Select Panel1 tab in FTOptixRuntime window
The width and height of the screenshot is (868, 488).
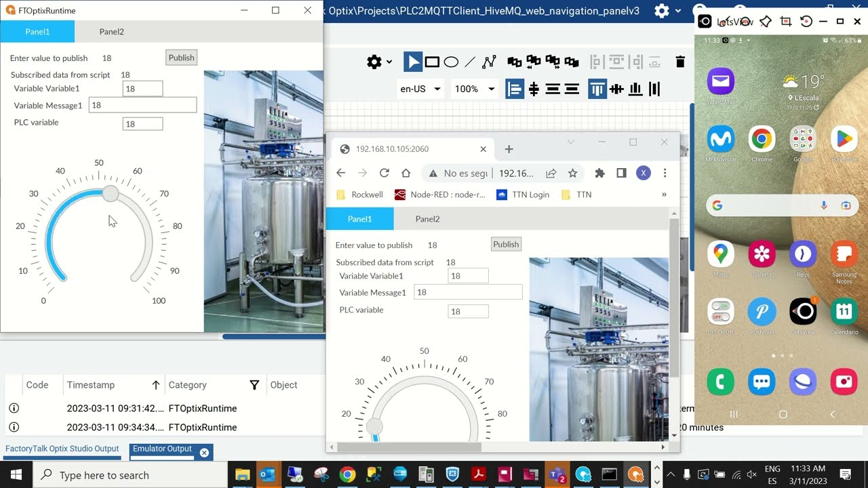click(x=37, y=31)
